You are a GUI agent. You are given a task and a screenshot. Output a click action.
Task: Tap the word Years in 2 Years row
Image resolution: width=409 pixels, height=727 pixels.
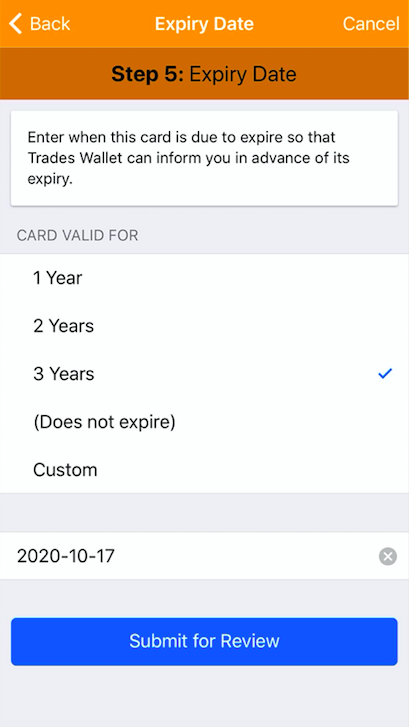coord(71,326)
